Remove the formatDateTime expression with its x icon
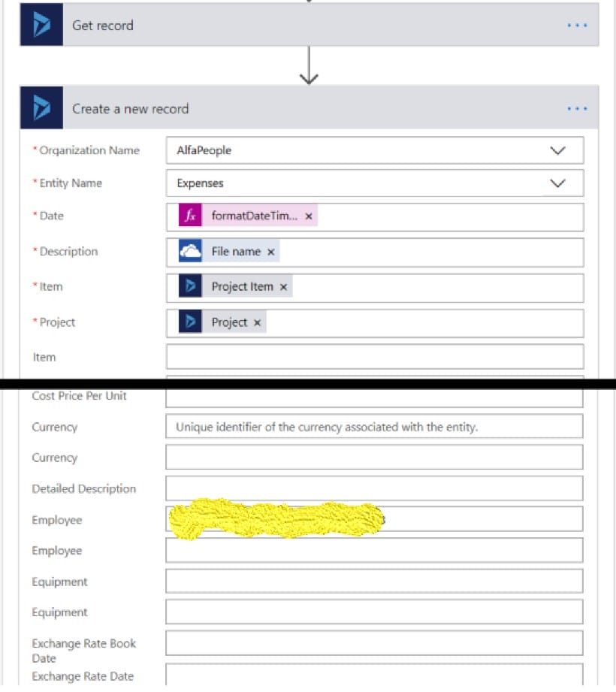 (x=307, y=216)
